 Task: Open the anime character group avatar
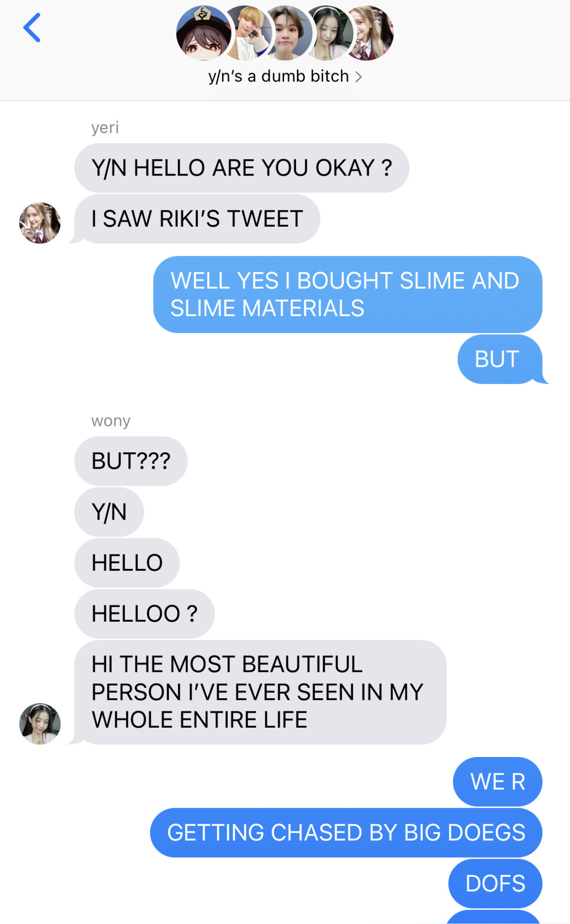click(x=204, y=33)
